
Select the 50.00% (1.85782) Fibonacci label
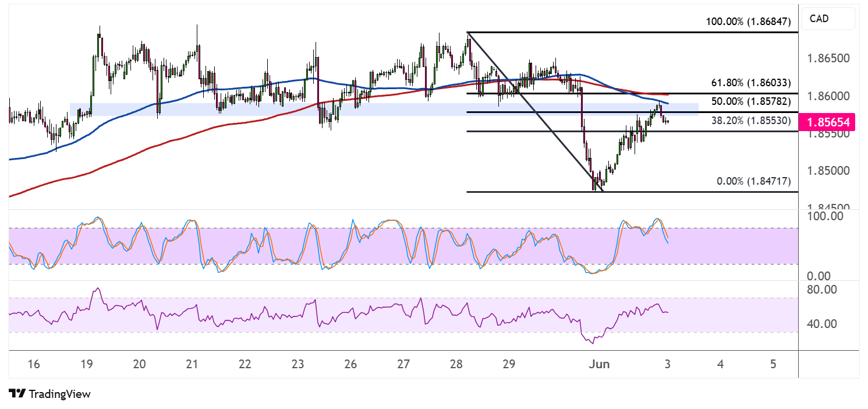point(751,101)
